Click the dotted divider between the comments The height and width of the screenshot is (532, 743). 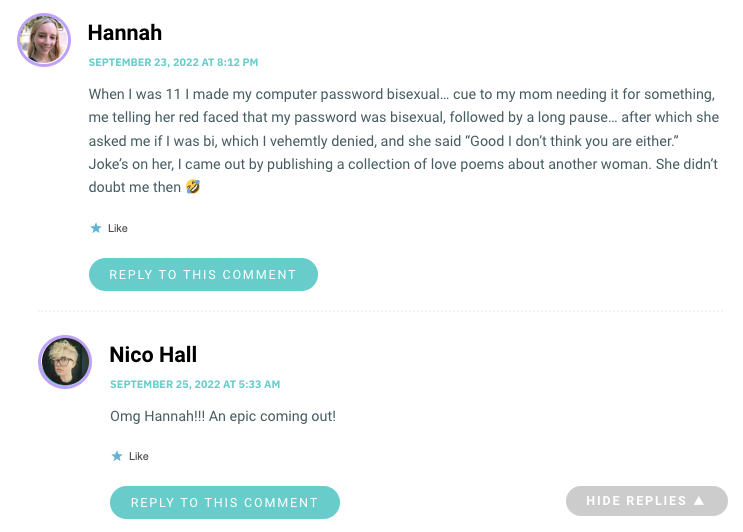point(381,311)
